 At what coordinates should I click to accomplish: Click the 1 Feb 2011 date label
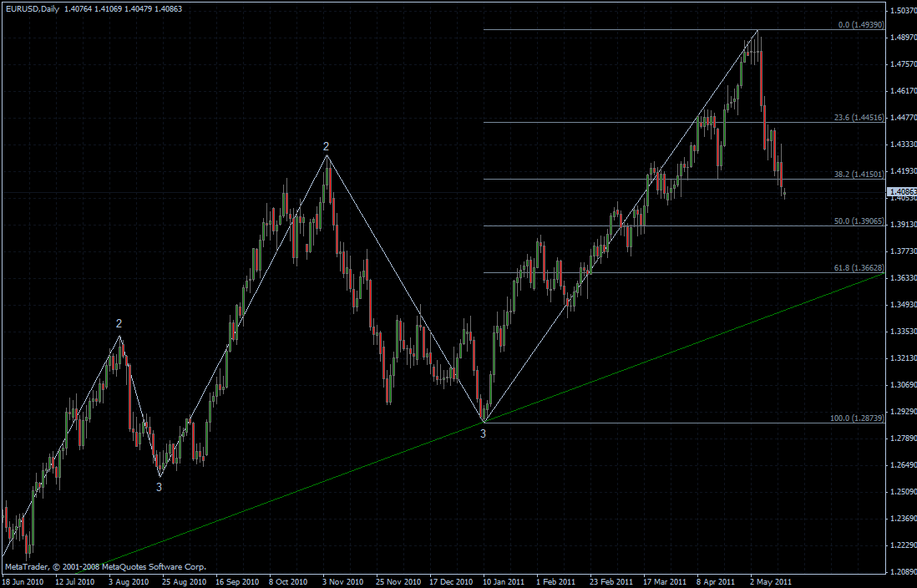coord(556,581)
